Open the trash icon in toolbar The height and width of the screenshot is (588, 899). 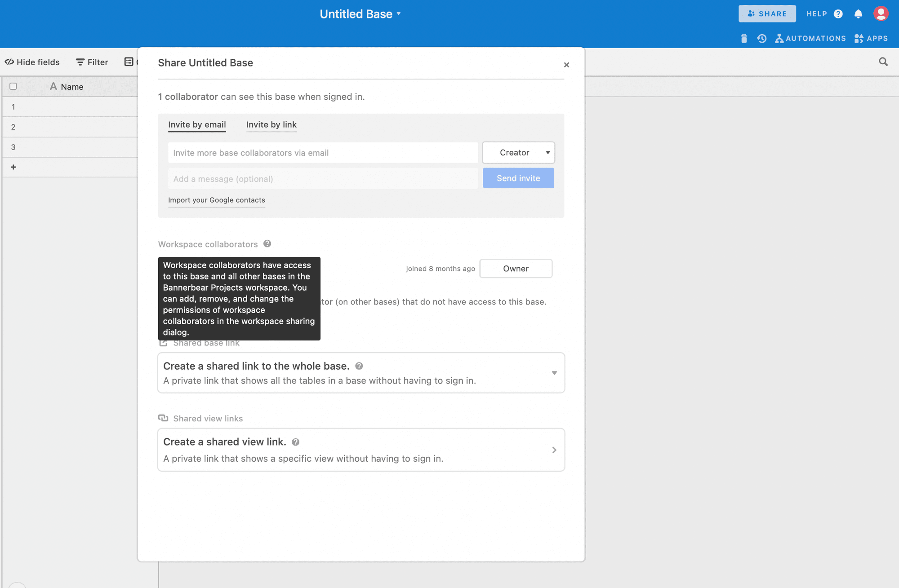(x=744, y=39)
